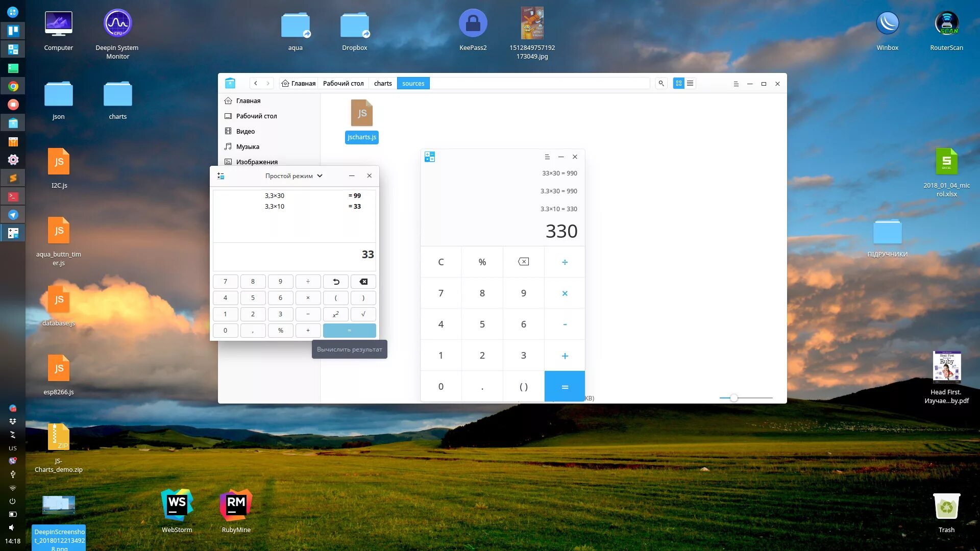Open Telegram from the dock
The image size is (980, 551).
pyautogui.click(x=13, y=215)
